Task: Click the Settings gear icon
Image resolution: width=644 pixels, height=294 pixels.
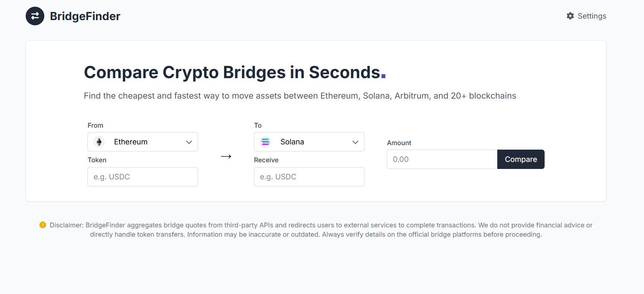Action: (x=570, y=16)
